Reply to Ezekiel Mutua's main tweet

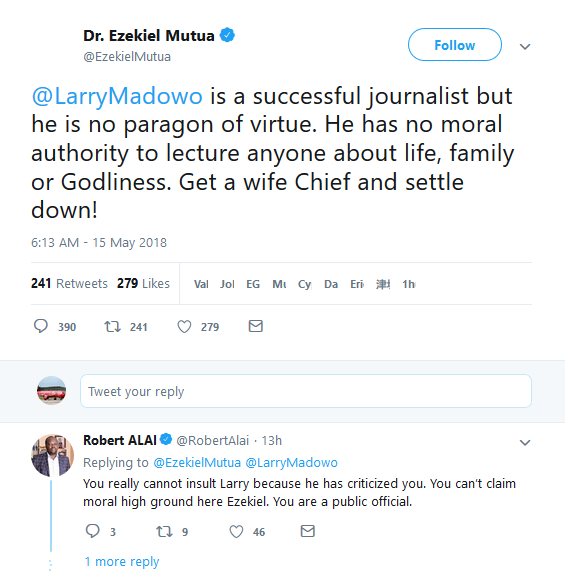point(41,326)
